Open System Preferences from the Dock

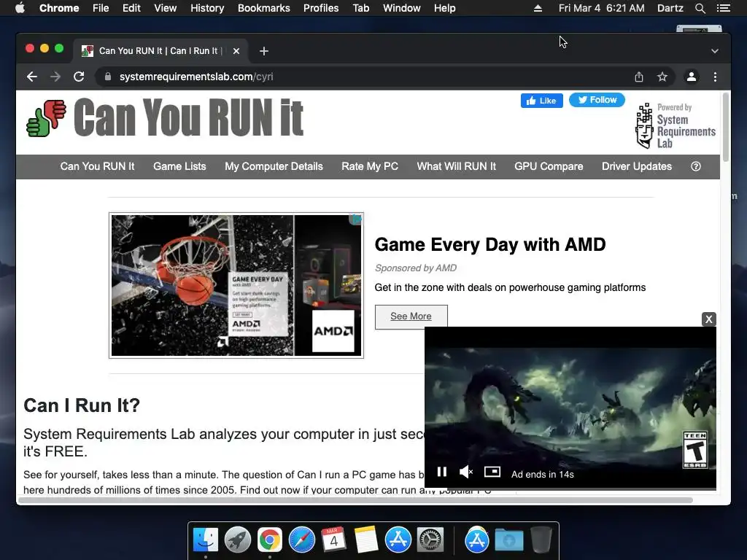[430, 540]
